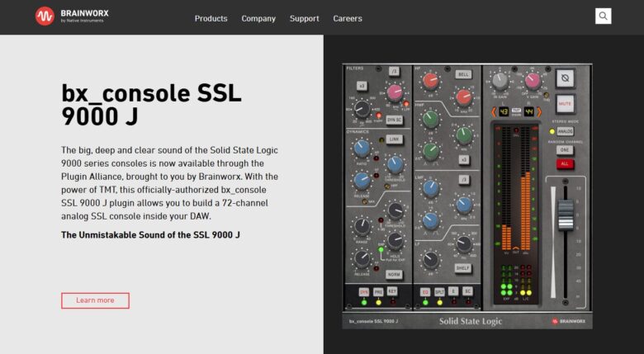Expand the Company menu
Image resolution: width=644 pixels, height=354 pixels.
click(258, 18)
